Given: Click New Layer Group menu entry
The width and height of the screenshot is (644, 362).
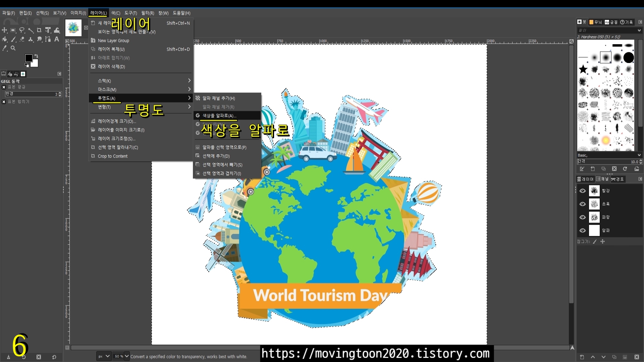Looking at the screenshot, I should [x=113, y=41].
